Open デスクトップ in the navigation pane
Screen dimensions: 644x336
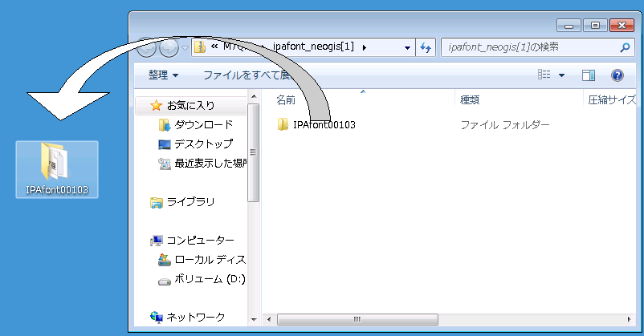coord(204,144)
